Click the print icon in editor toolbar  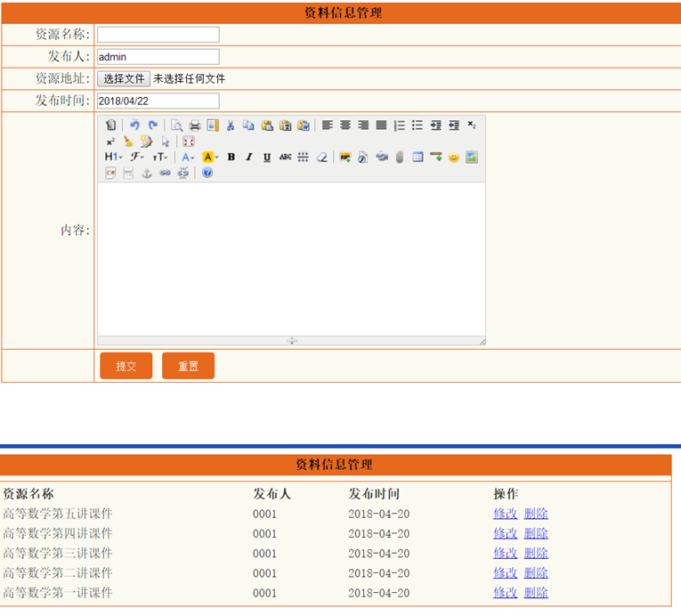click(195, 126)
